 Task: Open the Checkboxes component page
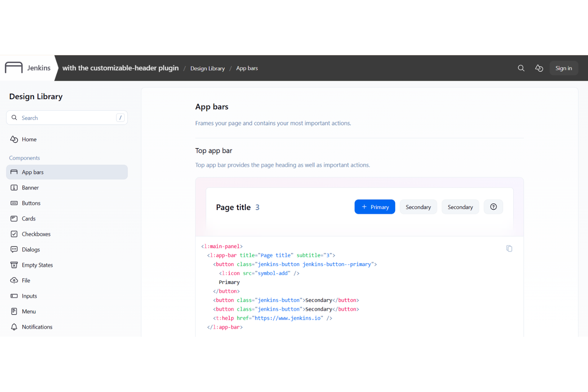click(36, 234)
